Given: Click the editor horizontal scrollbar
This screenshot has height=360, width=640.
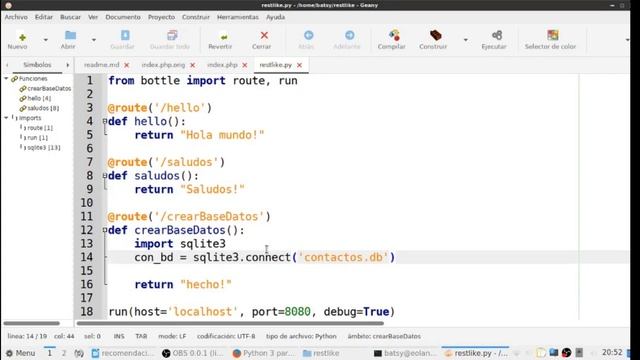Looking at the screenshot, I should pos(230,323).
